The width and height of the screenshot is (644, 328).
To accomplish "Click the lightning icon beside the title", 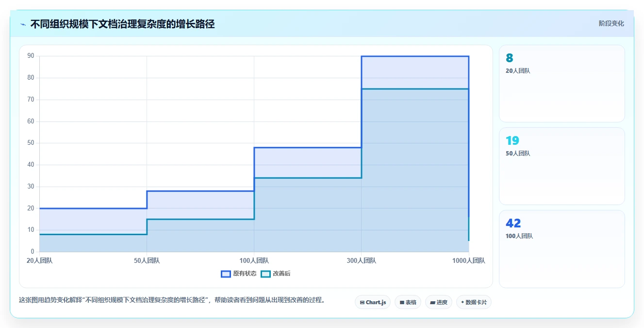I will [23, 24].
